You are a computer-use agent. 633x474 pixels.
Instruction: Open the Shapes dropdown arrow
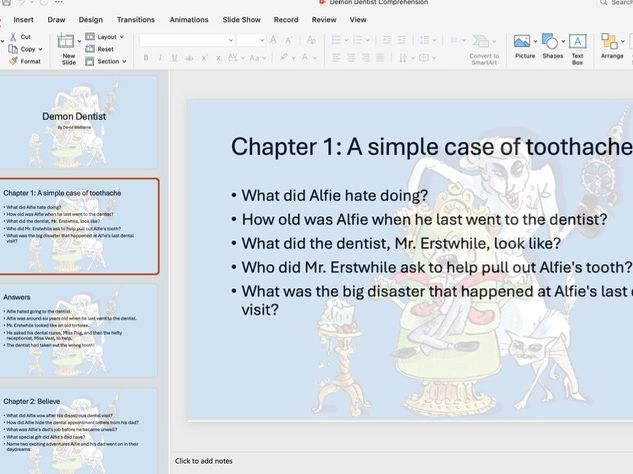point(563,41)
